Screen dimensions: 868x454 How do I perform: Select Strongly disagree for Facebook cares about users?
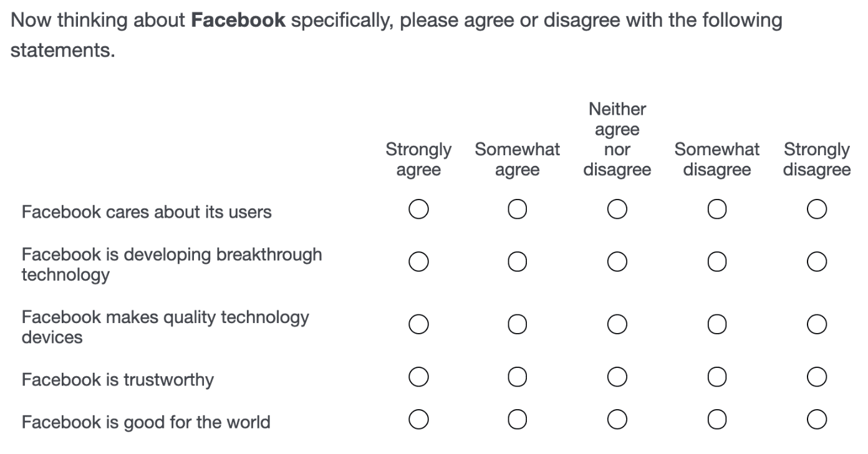(817, 209)
